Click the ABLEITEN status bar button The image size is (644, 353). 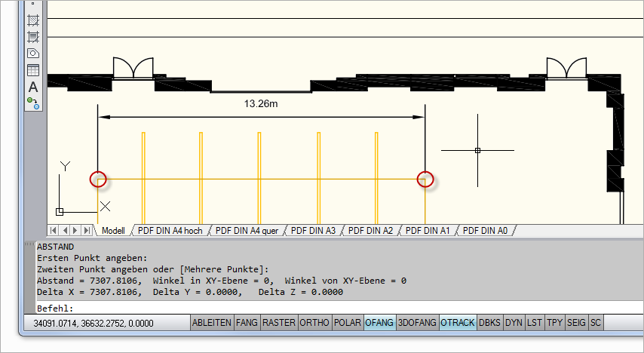coord(212,323)
